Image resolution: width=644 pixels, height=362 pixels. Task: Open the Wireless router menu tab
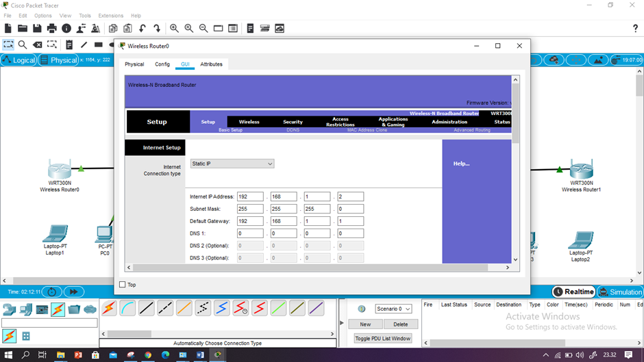(249, 122)
